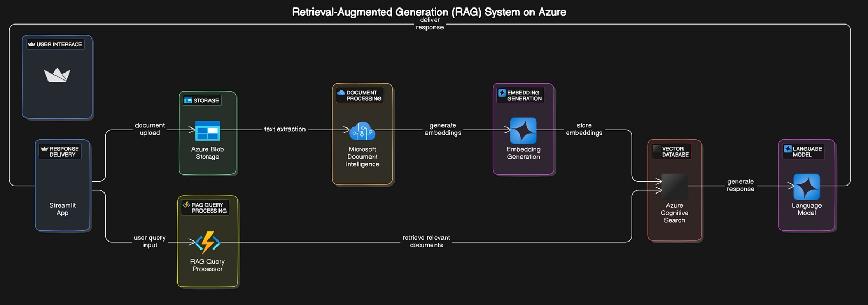Click the 'RAG Query Processor' node label
Image resolution: width=868 pixels, height=305 pixels.
point(207,265)
